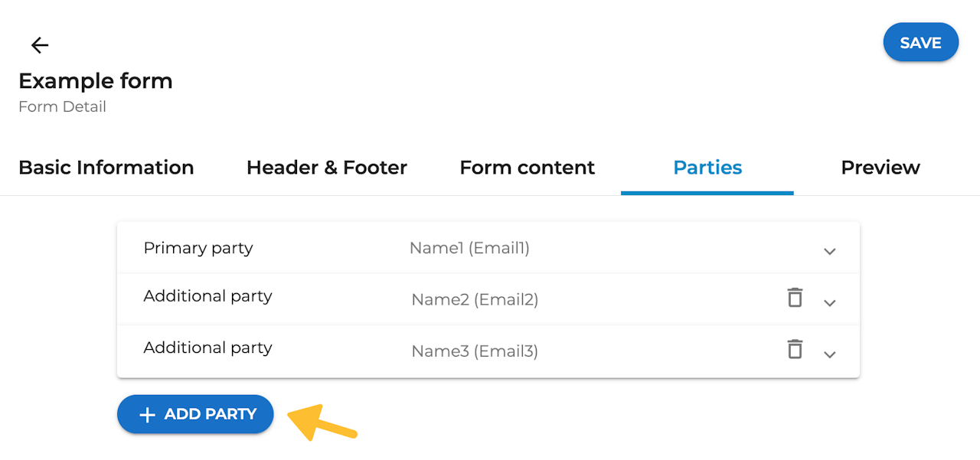
Task: Delete the Name2 additional party
Action: pos(795,297)
